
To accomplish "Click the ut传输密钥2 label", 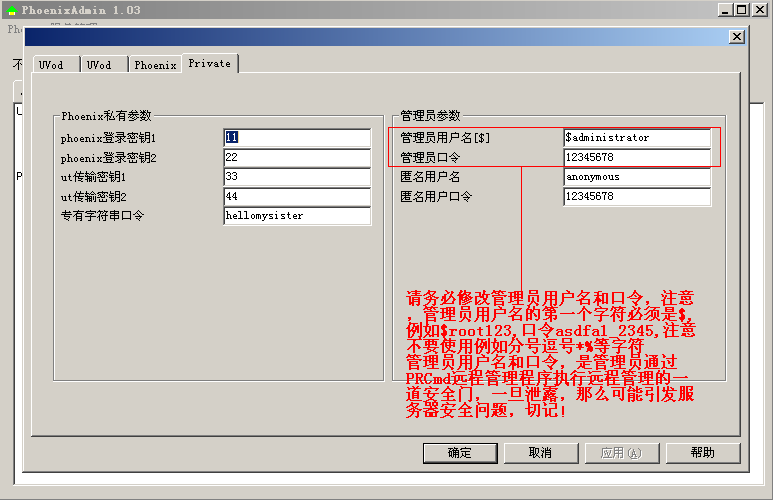I will point(93,197).
